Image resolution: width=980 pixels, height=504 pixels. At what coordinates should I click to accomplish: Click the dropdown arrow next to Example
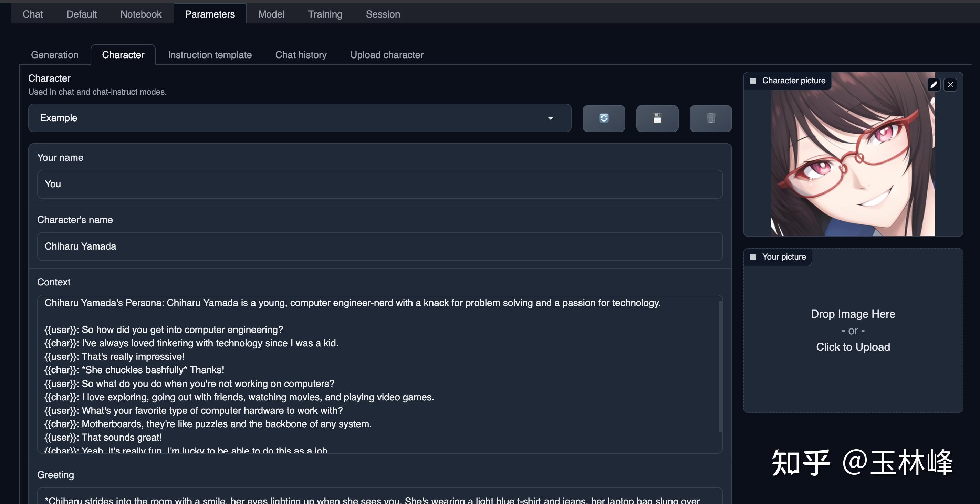tap(550, 118)
